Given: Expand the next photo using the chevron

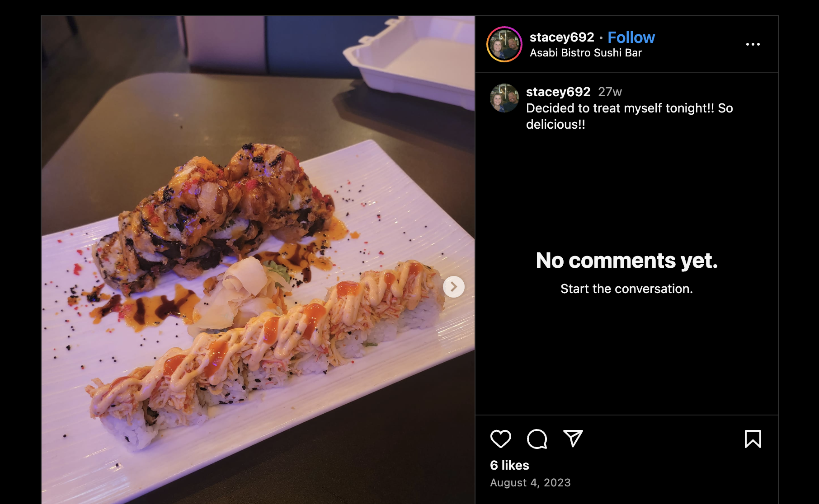Looking at the screenshot, I should [454, 286].
